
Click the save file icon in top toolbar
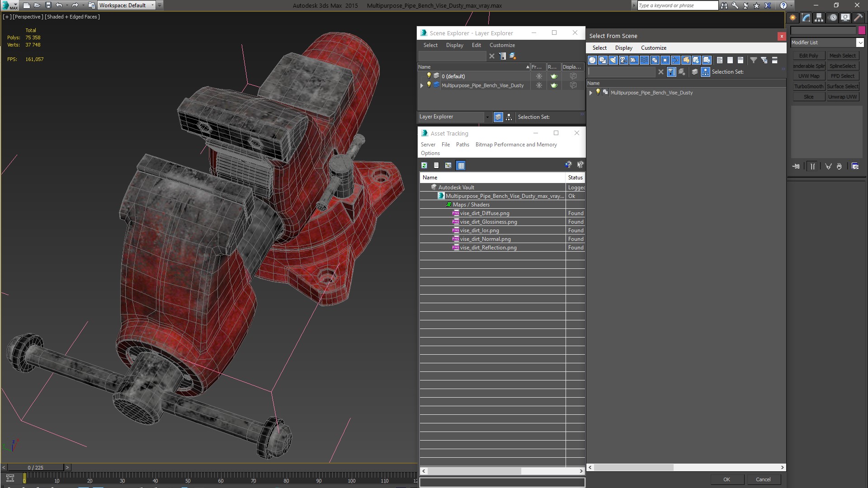(x=48, y=5)
